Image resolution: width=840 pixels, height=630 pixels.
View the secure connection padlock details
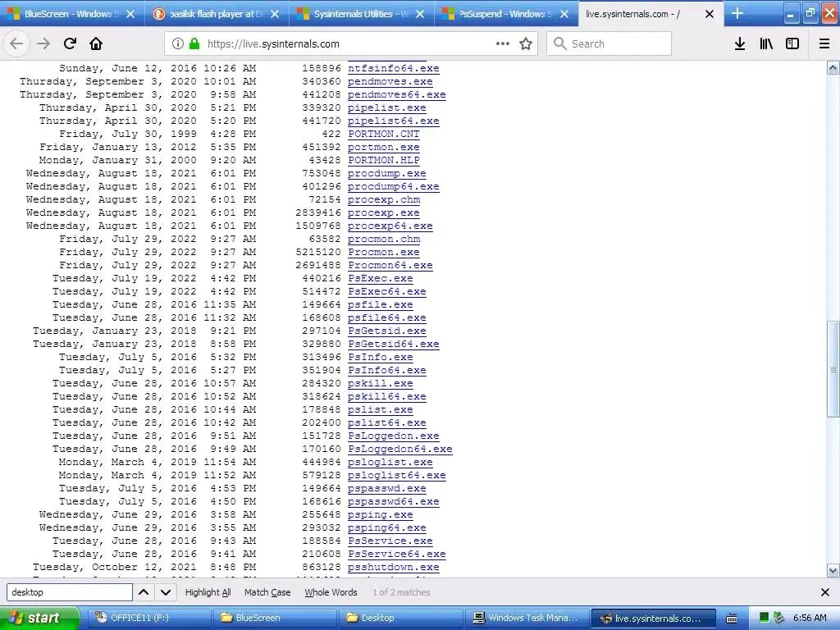click(194, 44)
